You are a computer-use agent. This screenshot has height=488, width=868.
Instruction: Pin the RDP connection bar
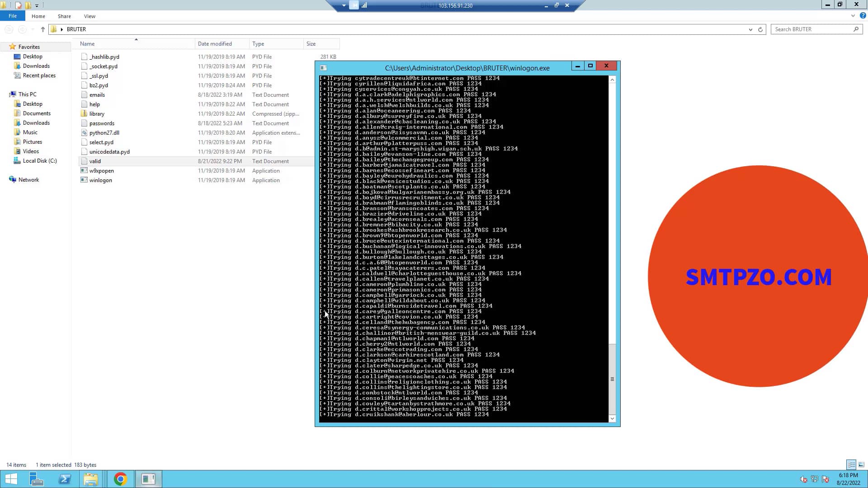(x=354, y=5)
